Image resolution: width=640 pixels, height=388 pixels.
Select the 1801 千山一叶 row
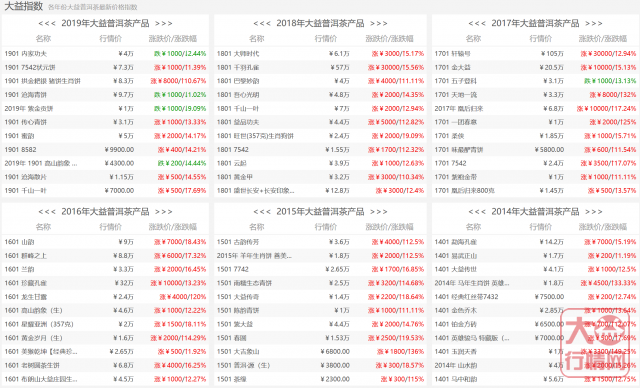point(320,109)
